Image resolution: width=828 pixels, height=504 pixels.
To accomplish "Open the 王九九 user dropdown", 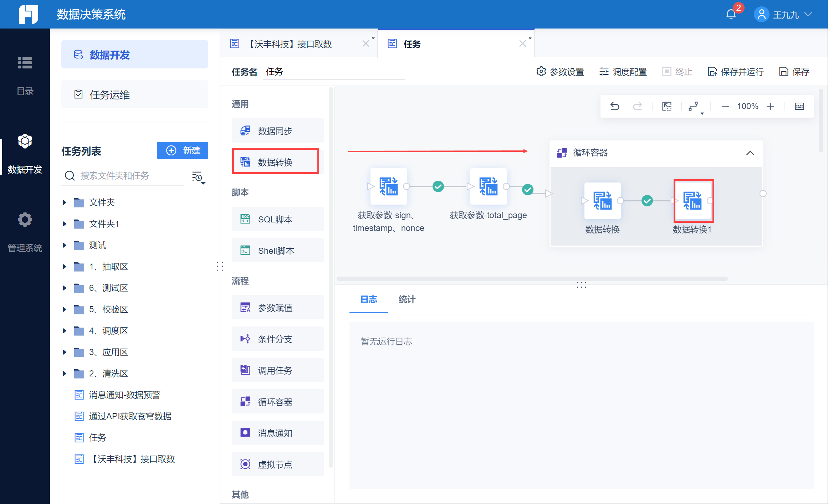I will tap(783, 15).
